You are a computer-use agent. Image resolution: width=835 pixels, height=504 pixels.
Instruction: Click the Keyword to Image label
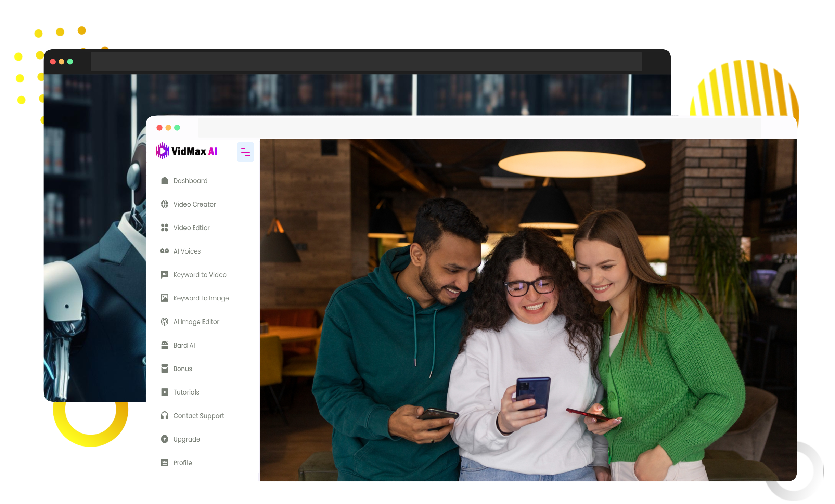click(x=201, y=298)
